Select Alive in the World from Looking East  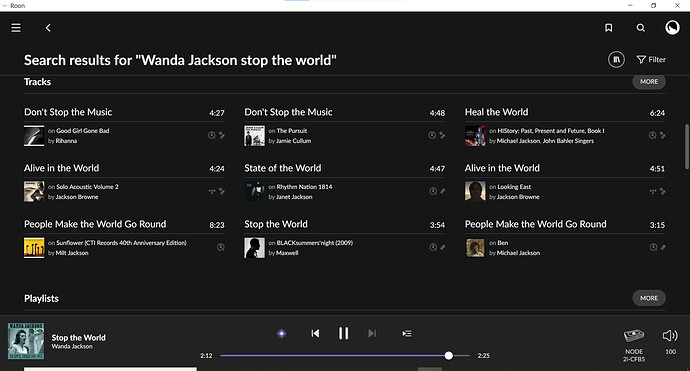pos(502,168)
